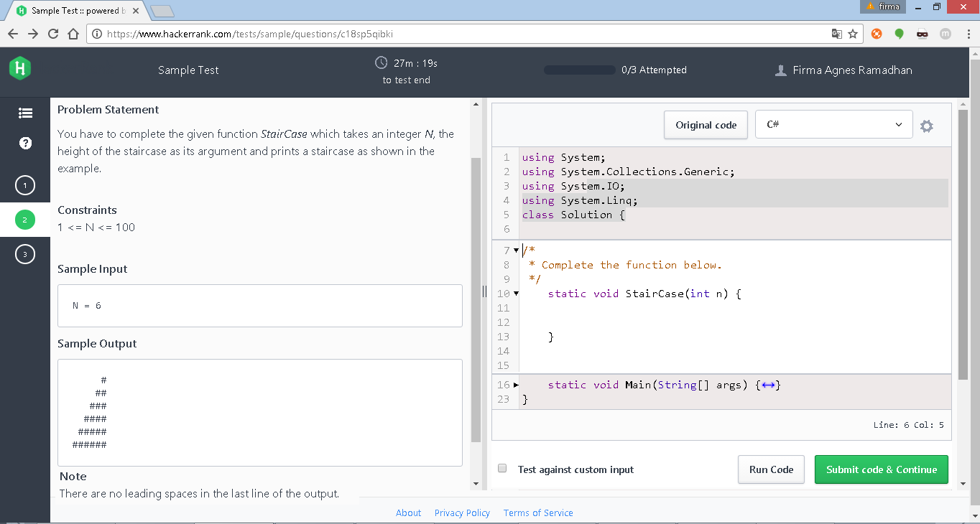Open the Privacy Policy link

(462, 513)
